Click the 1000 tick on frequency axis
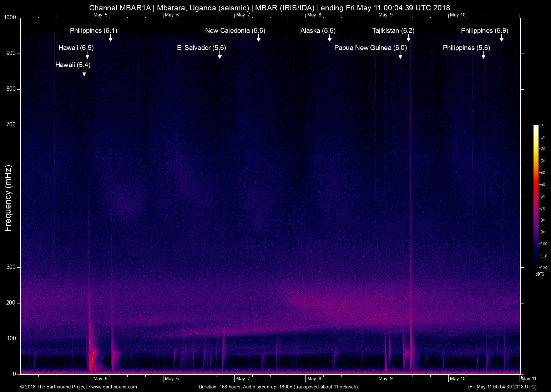Image resolution: width=551 pixels, height=392 pixels. (x=10, y=18)
